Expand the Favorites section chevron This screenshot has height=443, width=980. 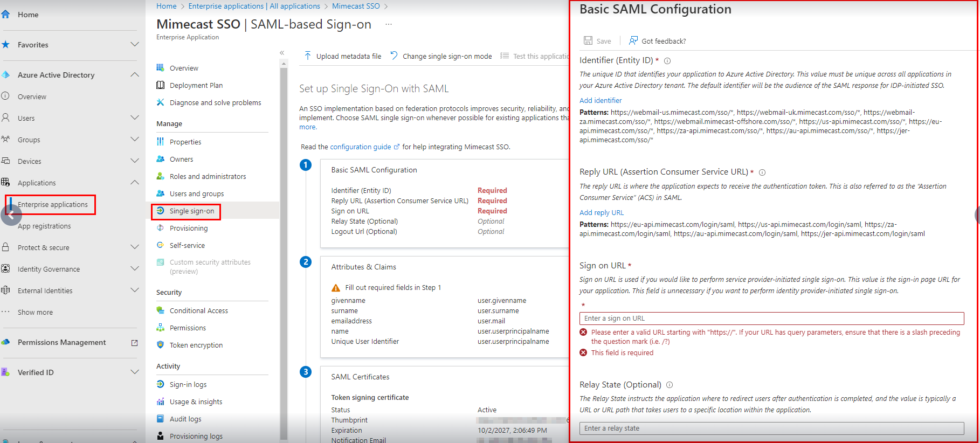click(134, 45)
